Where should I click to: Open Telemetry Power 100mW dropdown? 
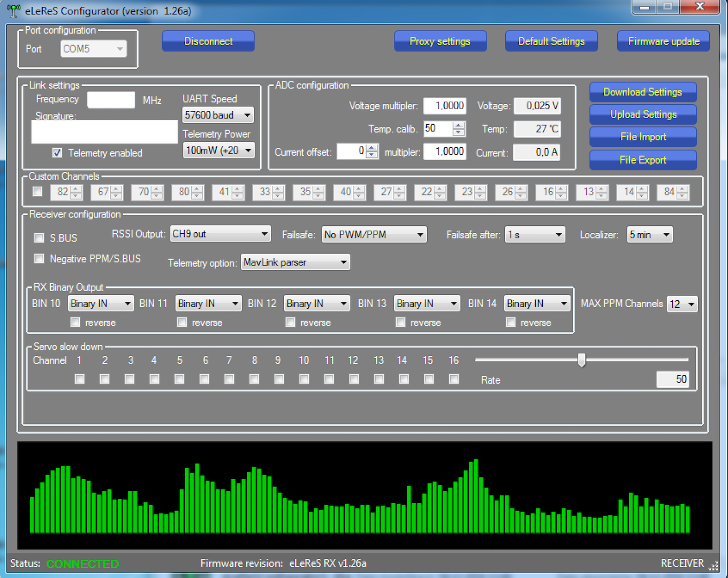pyautogui.click(x=218, y=150)
